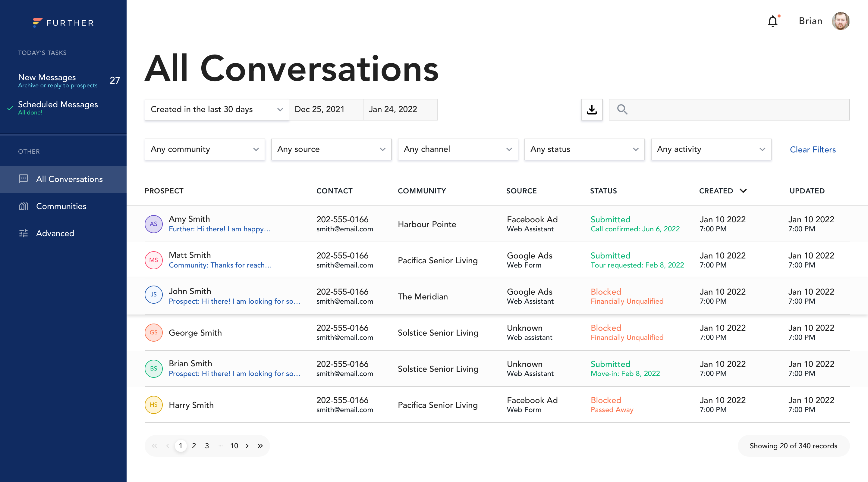This screenshot has height=482, width=868.
Task: Click the Further logo icon
Action: [x=37, y=23]
